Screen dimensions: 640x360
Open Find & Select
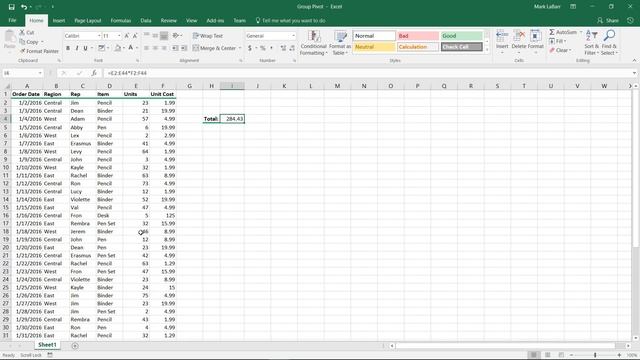click(609, 42)
